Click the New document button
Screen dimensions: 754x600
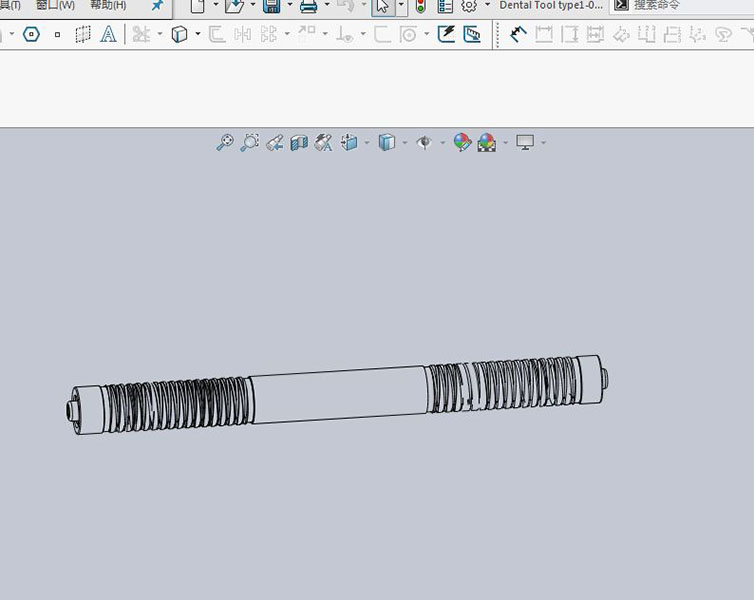[199, 6]
